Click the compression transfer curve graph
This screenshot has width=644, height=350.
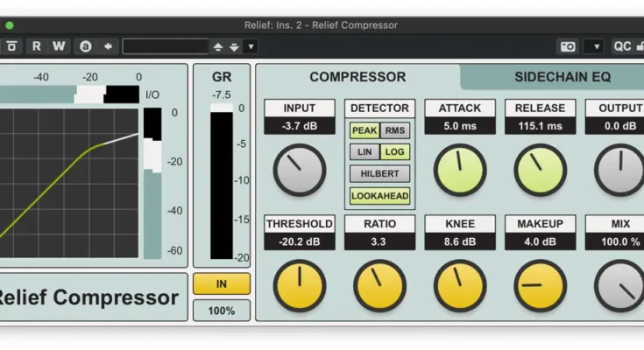coord(69,183)
